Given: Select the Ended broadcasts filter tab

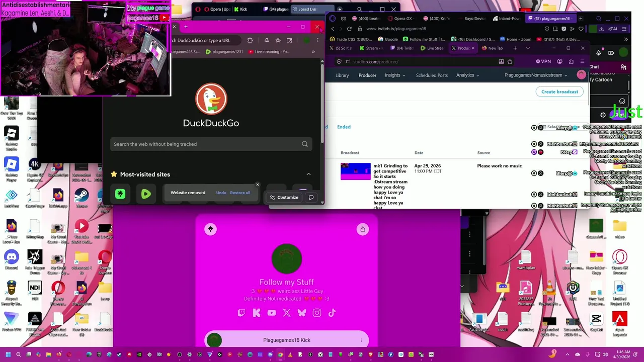Looking at the screenshot, I should pos(344,127).
